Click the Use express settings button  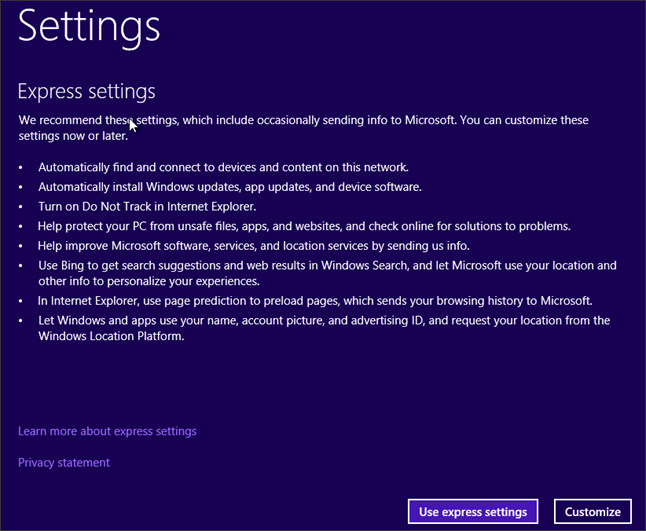(473, 511)
